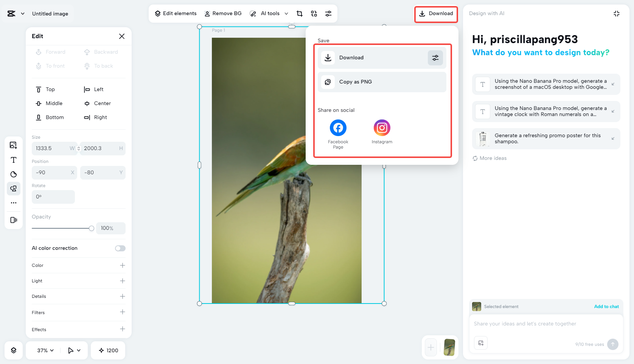Align element to Bottom
Viewport: 634px width, 364px height.
tap(50, 118)
